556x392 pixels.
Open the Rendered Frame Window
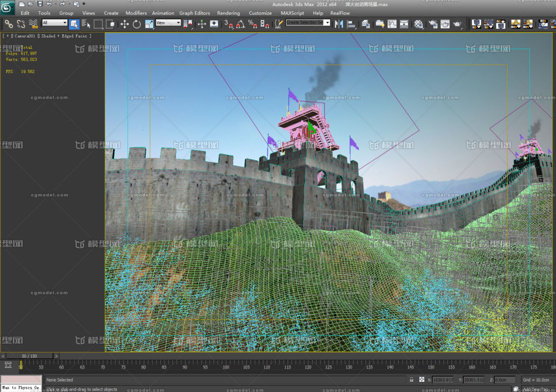445,24
